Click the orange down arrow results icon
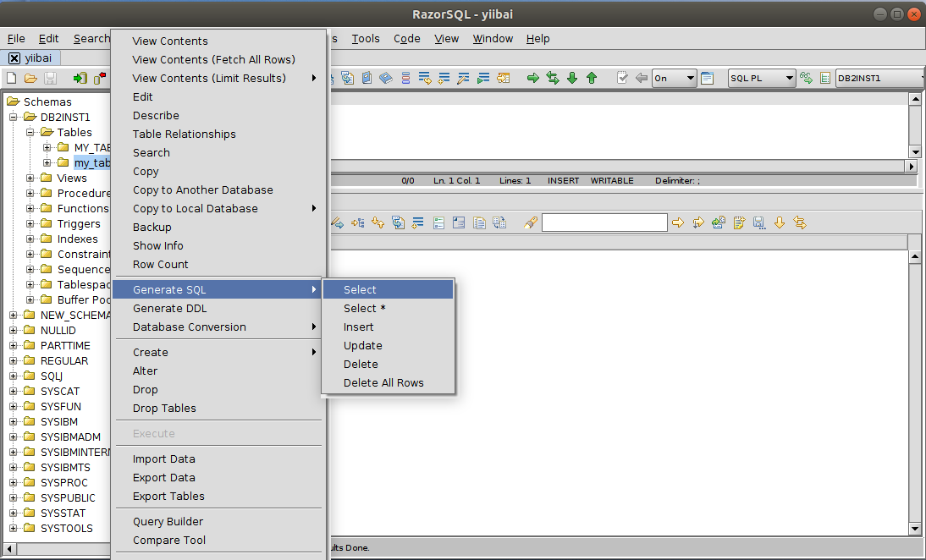 [x=780, y=222]
